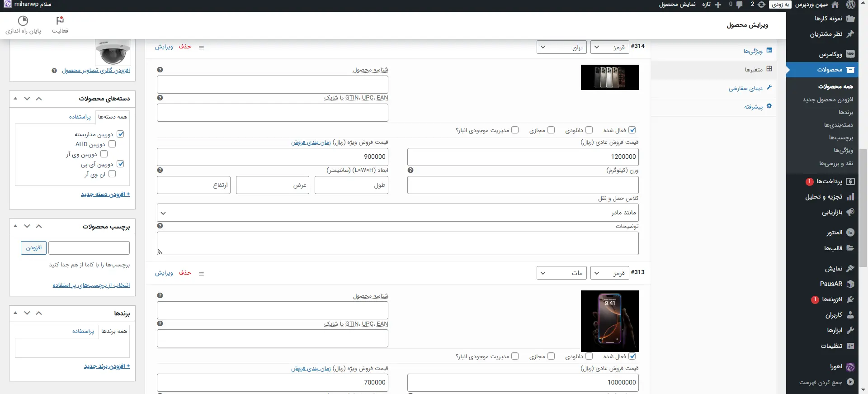Click help icon beside ابعاد dimensions label
Screen dimensions: 868x394
click(x=160, y=170)
